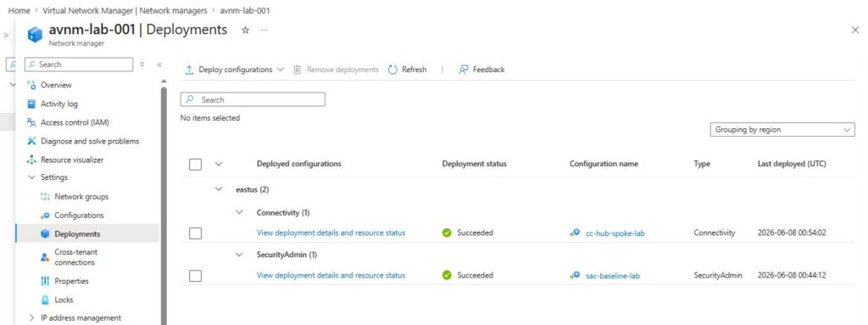Click the Properties bars icon

(x=46, y=281)
